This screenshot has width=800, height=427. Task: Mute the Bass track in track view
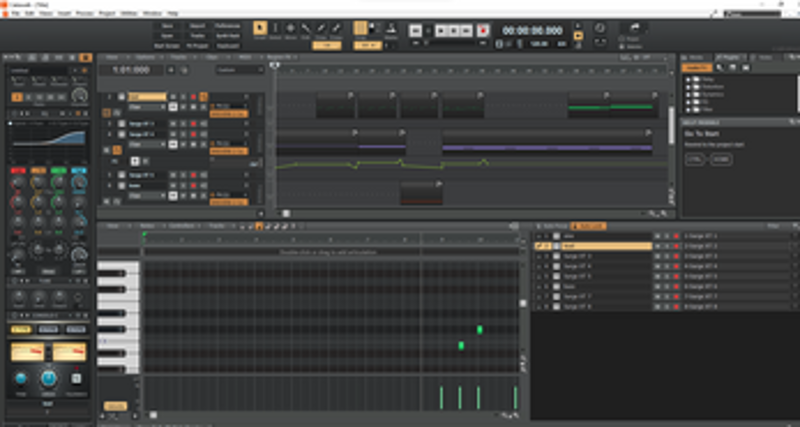(x=173, y=185)
